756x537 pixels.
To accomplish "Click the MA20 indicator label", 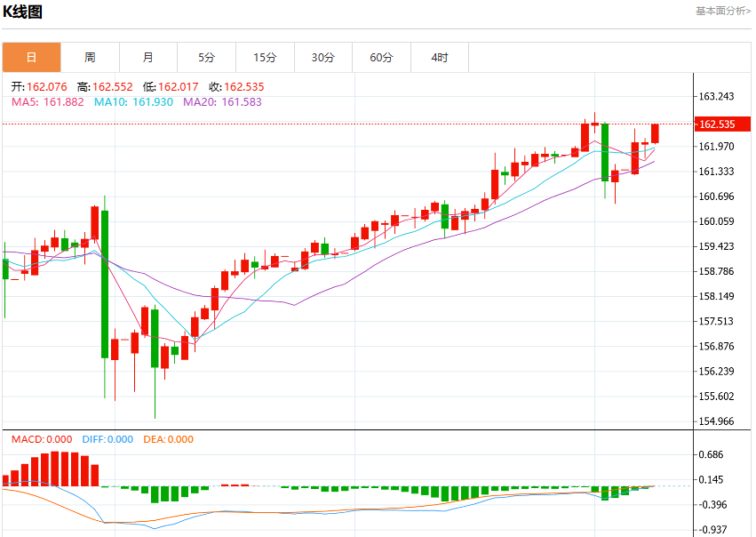I will [x=222, y=102].
